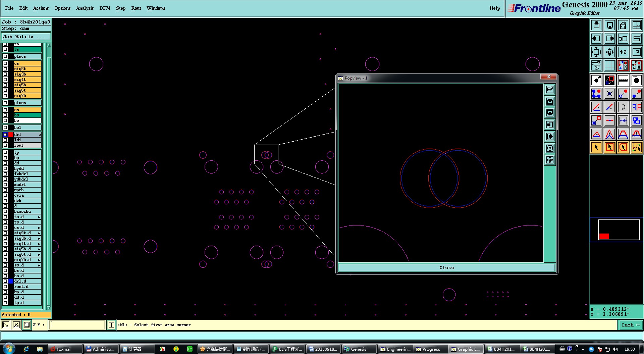Click the curved arrow rotate icon
Viewport: 644px width, 354px height.
point(623,107)
